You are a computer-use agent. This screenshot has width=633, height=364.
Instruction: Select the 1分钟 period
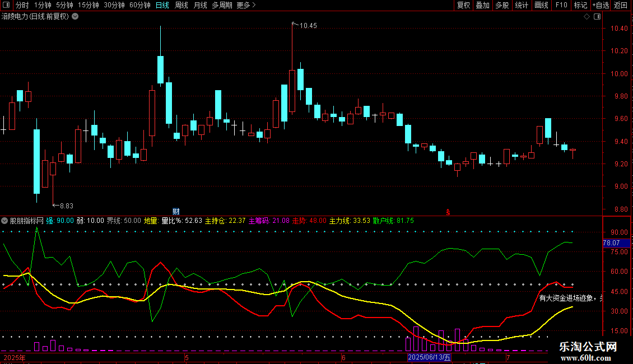[x=43, y=5]
